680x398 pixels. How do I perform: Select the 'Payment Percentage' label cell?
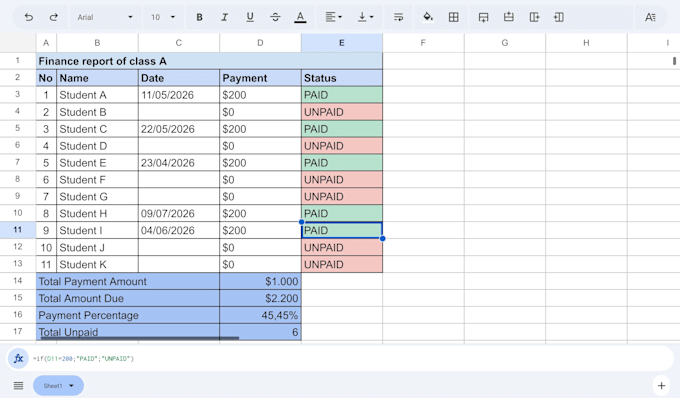coord(128,315)
